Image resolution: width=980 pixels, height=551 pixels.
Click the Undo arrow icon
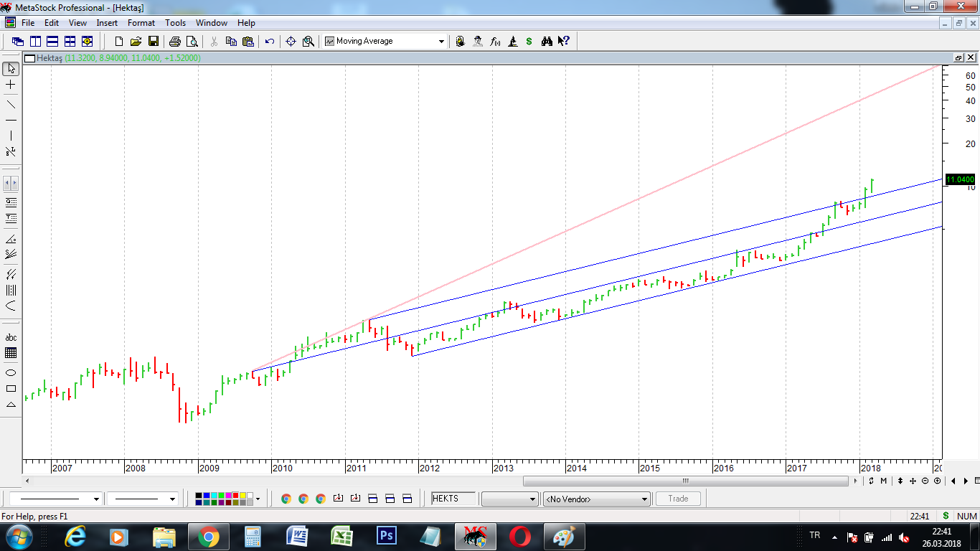coord(270,41)
